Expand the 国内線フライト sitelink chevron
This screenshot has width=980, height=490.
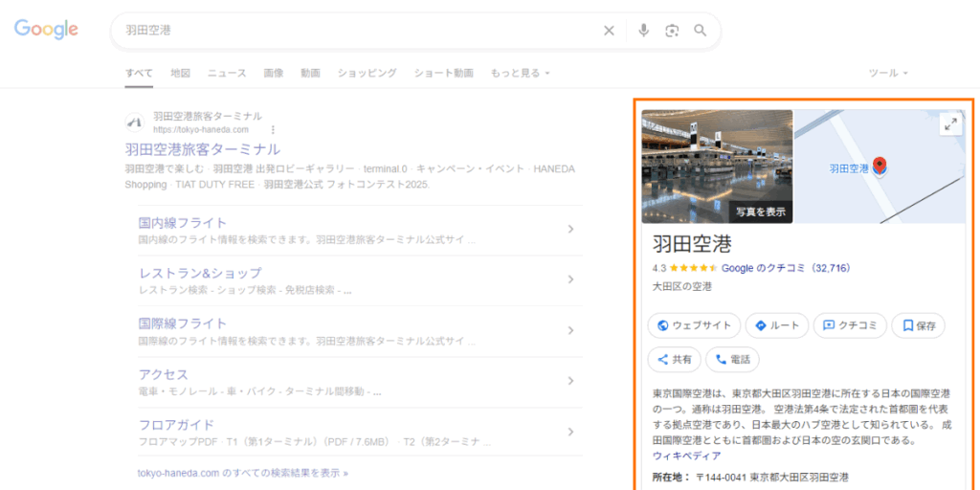coord(570,229)
